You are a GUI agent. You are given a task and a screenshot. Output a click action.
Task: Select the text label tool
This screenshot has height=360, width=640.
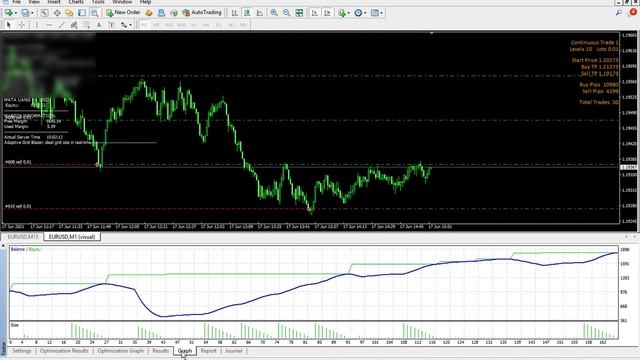[x=111, y=25]
